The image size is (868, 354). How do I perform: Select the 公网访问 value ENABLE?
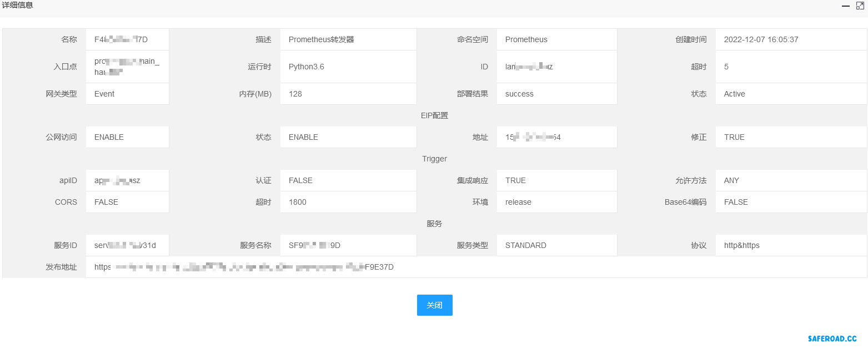109,137
